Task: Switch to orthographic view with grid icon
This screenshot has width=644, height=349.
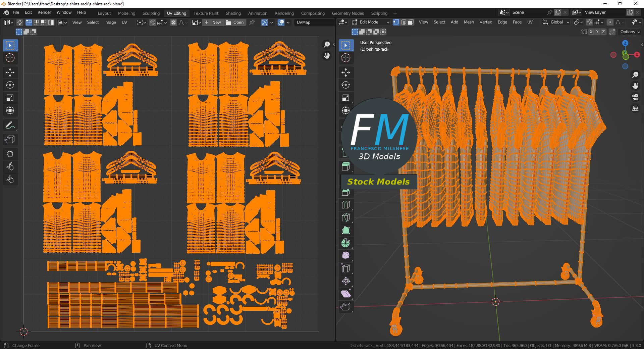Action: pyautogui.click(x=635, y=108)
